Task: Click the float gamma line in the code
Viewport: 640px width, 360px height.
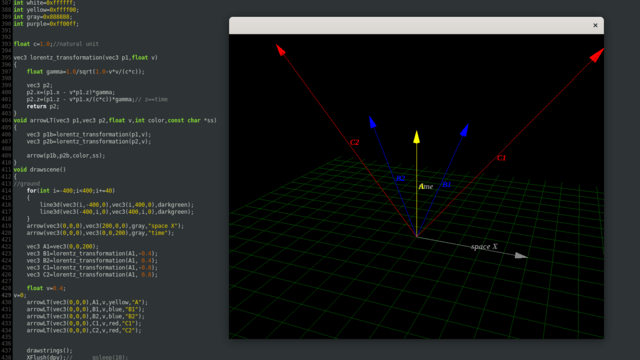Action: click(86, 71)
